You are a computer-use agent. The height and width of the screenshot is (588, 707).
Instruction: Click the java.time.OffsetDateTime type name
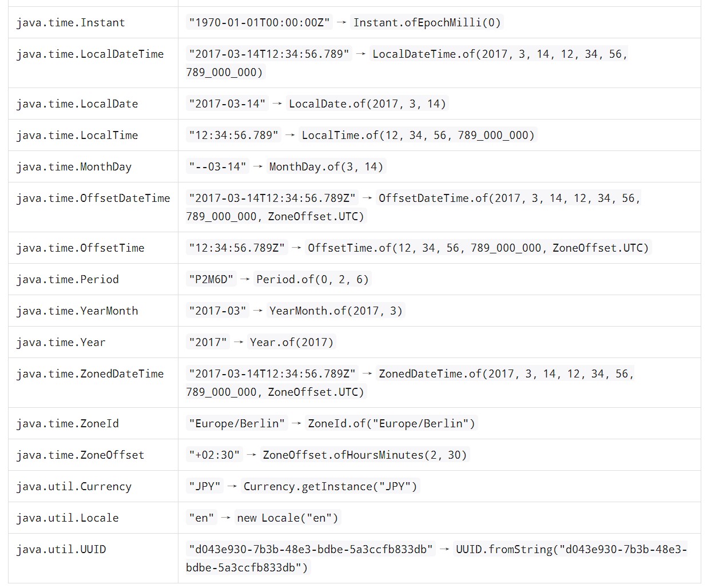(93, 198)
